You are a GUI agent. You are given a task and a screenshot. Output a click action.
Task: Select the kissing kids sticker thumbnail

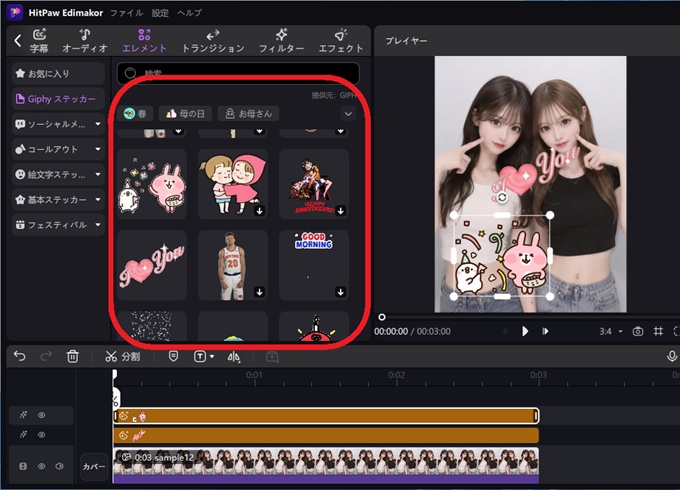(x=233, y=184)
